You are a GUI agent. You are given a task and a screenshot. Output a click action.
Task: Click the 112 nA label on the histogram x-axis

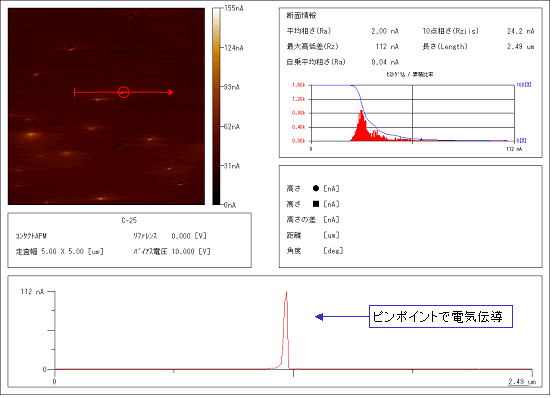[514, 149]
